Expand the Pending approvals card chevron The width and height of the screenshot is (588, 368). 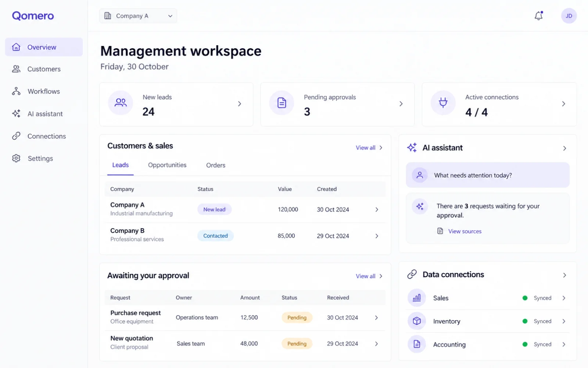point(401,104)
